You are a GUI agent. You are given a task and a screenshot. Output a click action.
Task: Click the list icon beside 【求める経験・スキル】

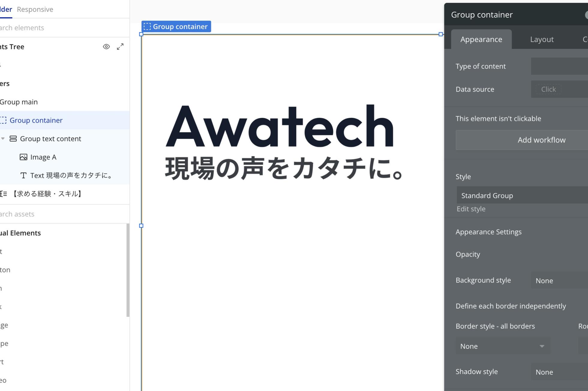pyautogui.click(x=4, y=194)
